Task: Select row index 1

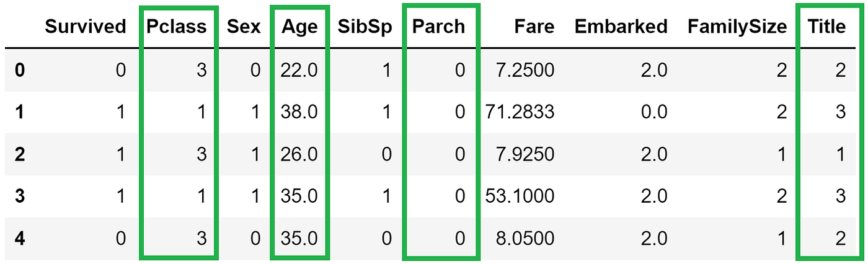Action: pos(20,112)
